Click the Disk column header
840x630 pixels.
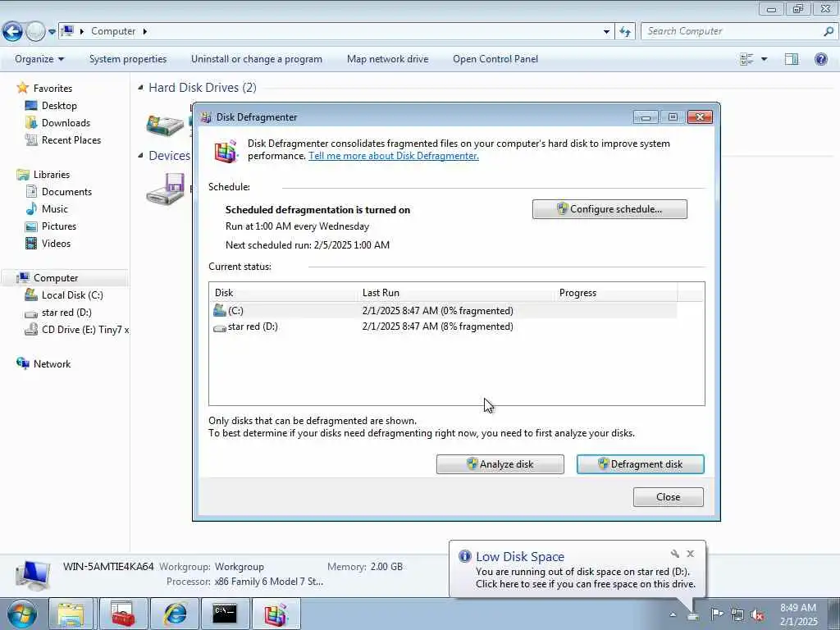pyautogui.click(x=283, y=293)
